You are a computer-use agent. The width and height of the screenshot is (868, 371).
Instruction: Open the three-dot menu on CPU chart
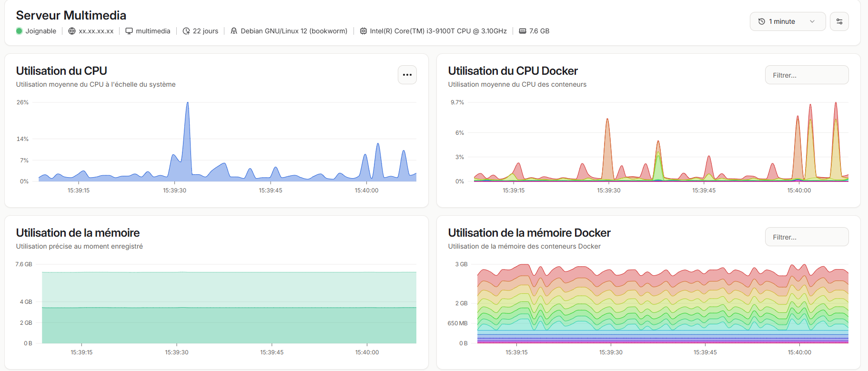[x=407, y=75]
